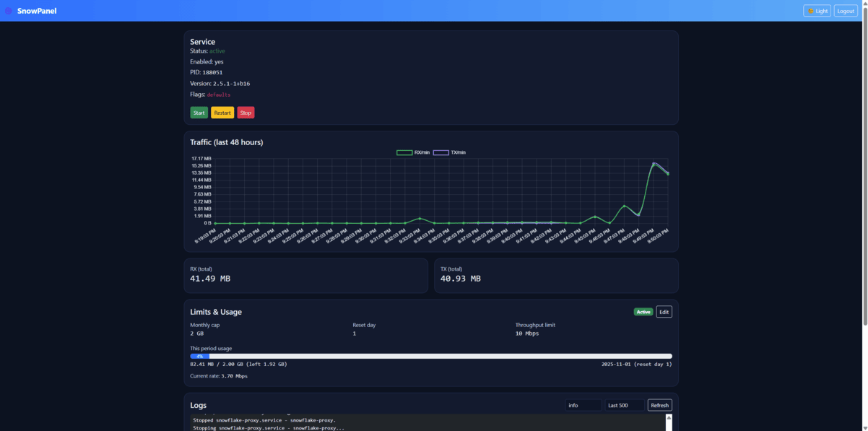868x431 pixels.
Task: Click the green Active badge in Limits & Usage
Action: (x=643, y=311)
